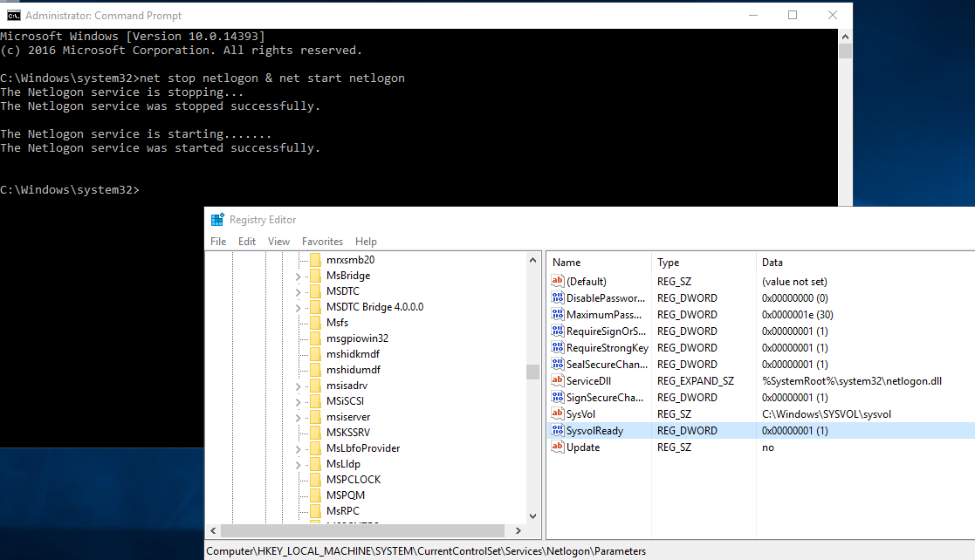Open the Favorites menu
The height and width of the screenshot is (560, 975).
click(x=322, y=242)
